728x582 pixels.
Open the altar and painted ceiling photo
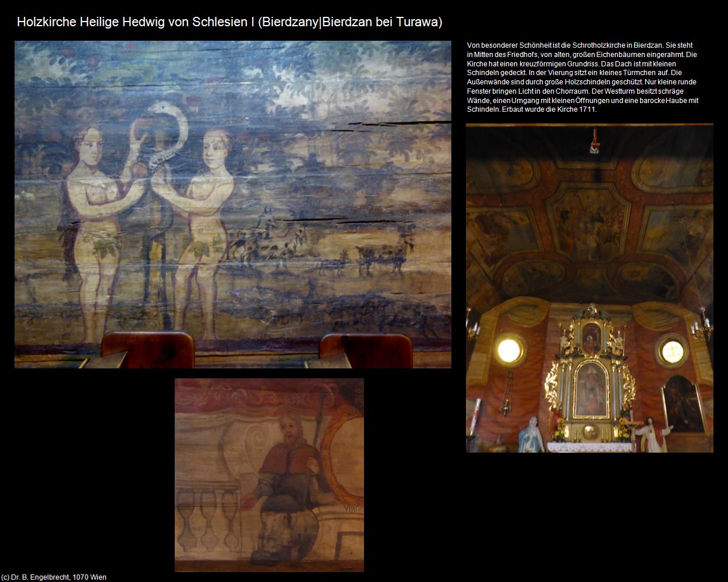click(589, 288)
